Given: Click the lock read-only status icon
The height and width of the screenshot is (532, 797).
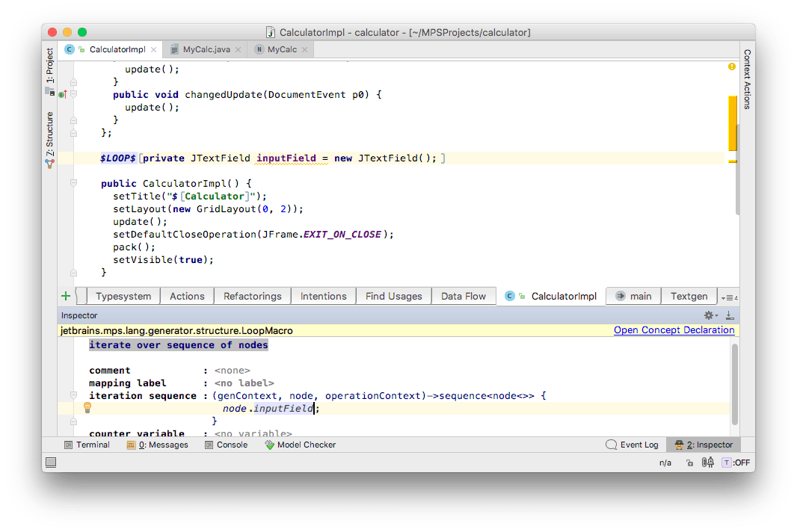Looking at the screenshot, I should pos(689,463).
